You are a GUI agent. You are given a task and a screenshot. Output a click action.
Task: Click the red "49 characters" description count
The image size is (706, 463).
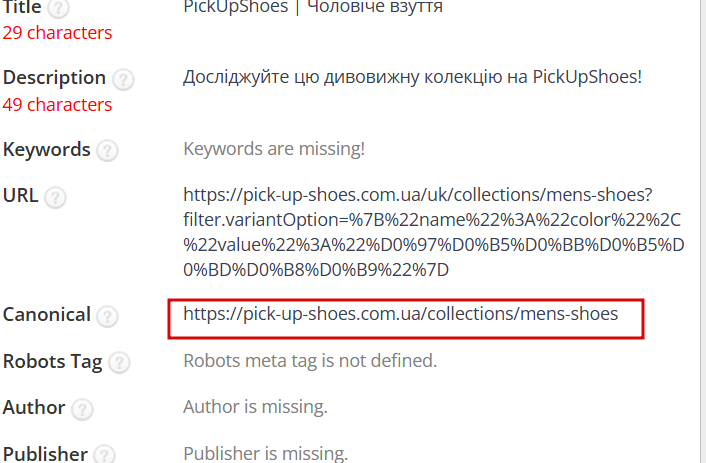click(x=57, y=104)
